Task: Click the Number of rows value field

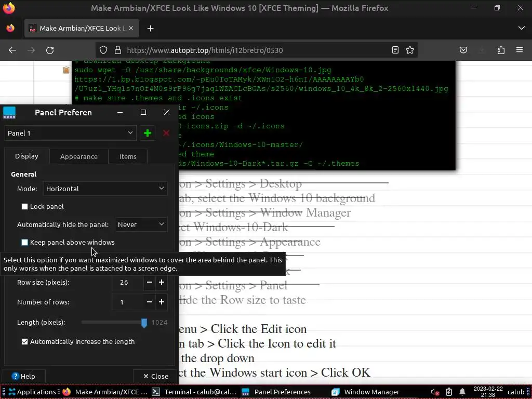Action: (x=128, y=302)
